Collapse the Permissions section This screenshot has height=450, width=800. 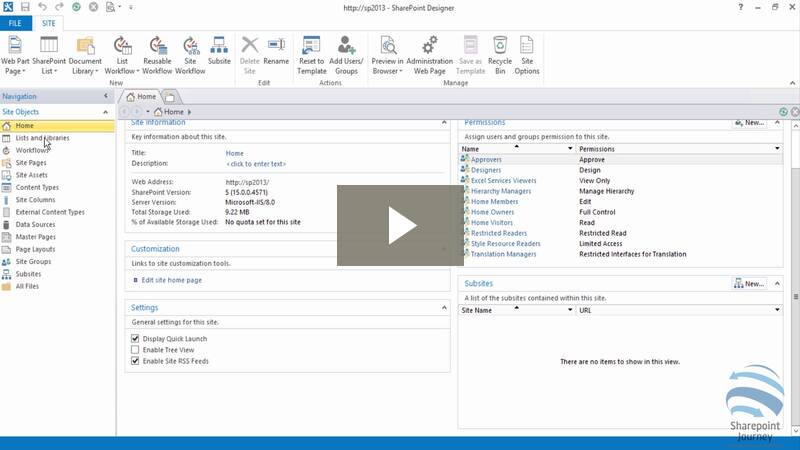pyautogui.click(x=777, y=122)
